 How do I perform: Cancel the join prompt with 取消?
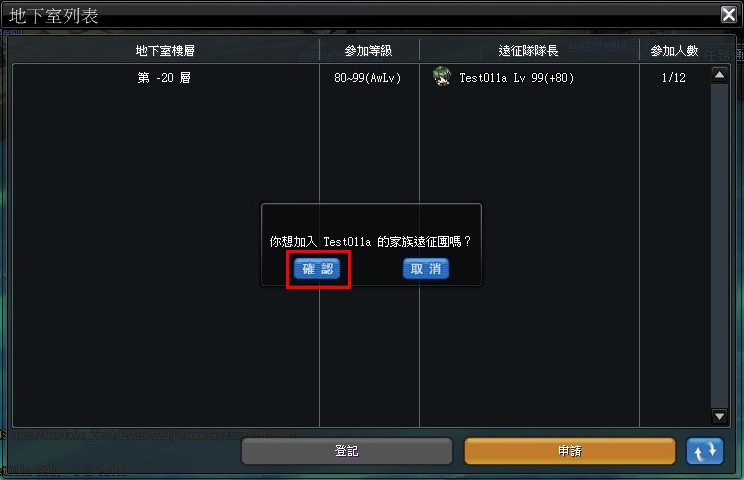pyautogui.click(x=426, y=269)
